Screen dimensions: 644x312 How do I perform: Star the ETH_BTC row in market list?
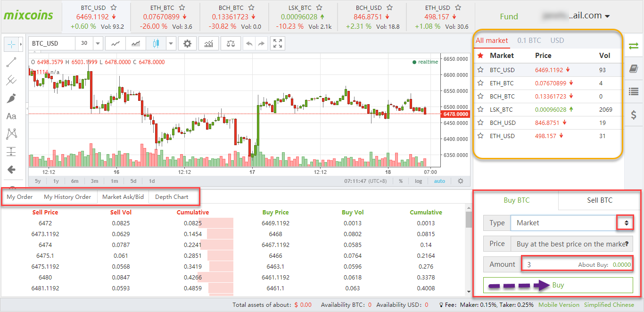[480, 83]
